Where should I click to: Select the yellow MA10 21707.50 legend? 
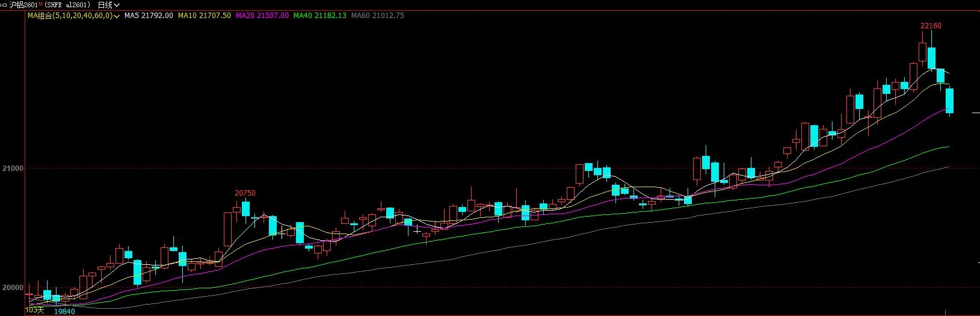[205, 16]
